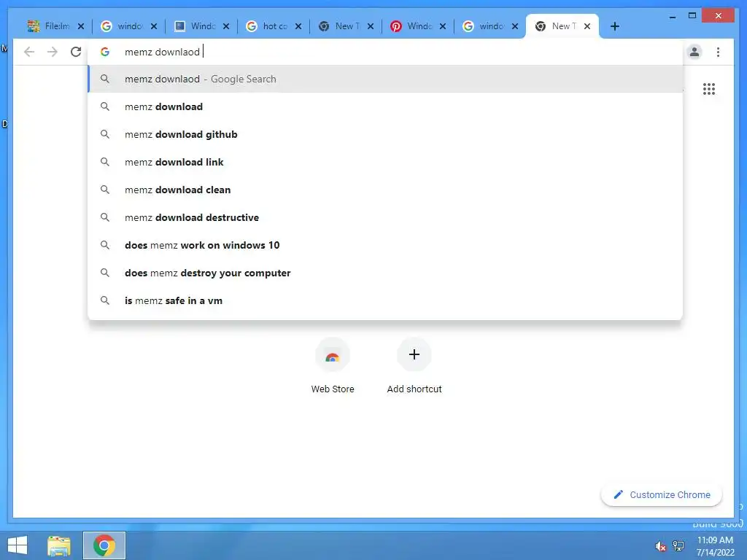This screenshot has width=747, height=560.
Task: Click the muted volume tray icon
Action: tap(660, 546)
